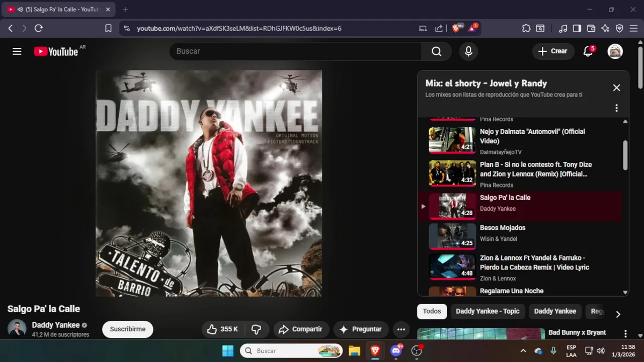644x362 pixels.
Task: Open Brave Rewards triangle icon
Action: [x=473, y=28]
